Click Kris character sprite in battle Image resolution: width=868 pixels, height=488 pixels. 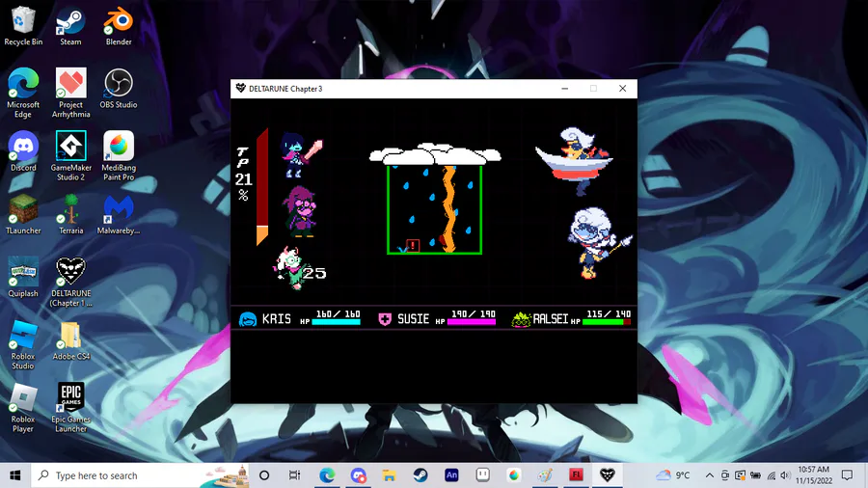301,155
